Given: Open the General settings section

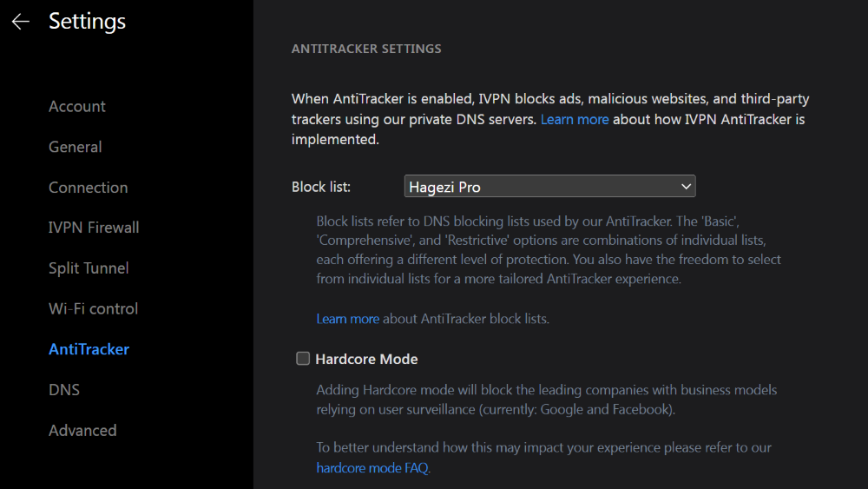Looking at the screenshot, I should click(x=76, y=147).
